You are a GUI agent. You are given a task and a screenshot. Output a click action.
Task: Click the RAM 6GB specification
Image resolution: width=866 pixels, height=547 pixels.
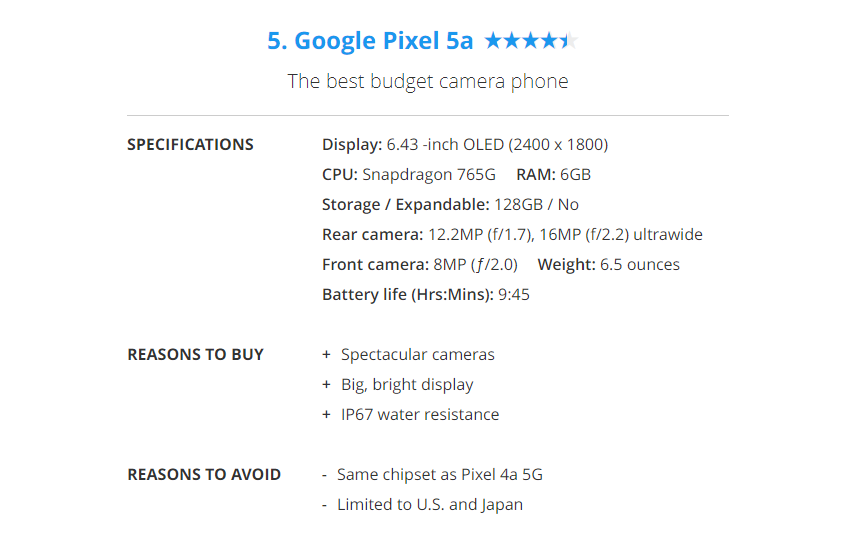tap(553, 175)
